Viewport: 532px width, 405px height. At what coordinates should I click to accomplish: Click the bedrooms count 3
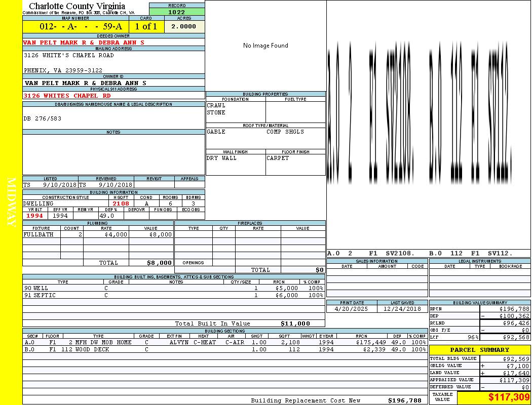point(193,204)
